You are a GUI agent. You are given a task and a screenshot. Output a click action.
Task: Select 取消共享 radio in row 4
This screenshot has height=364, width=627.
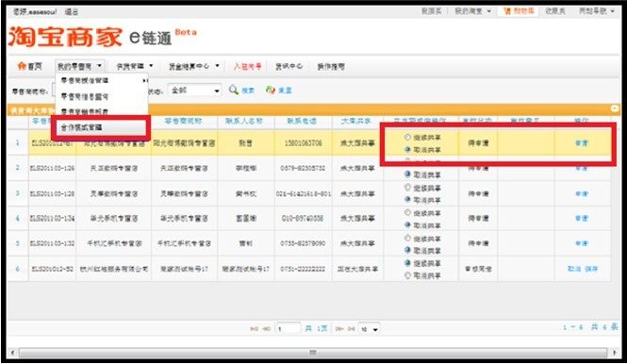(407, 224)
